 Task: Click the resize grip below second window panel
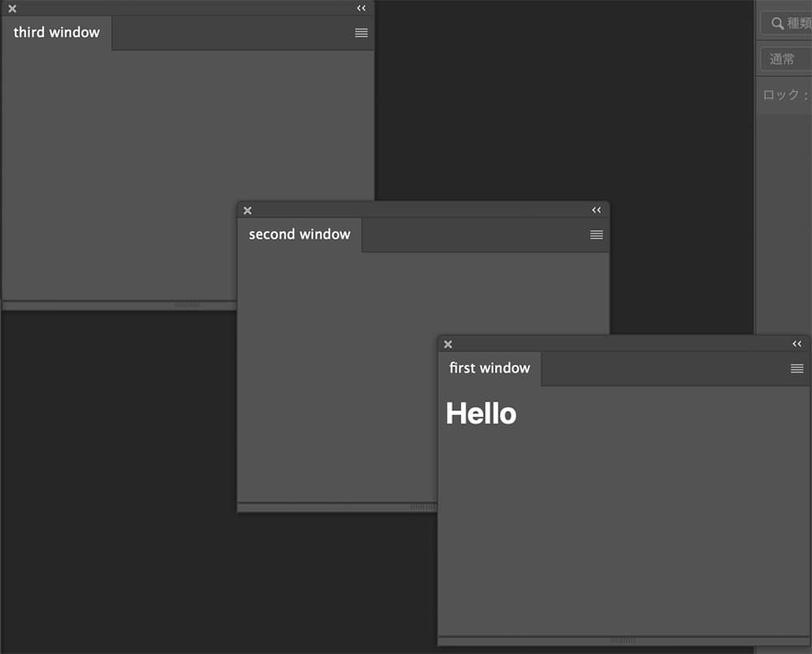(422, 507)
